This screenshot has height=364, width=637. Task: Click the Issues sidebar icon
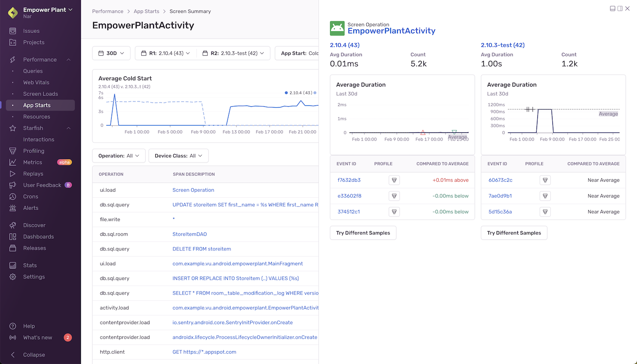pyautogui.click(x=13, y=31)
